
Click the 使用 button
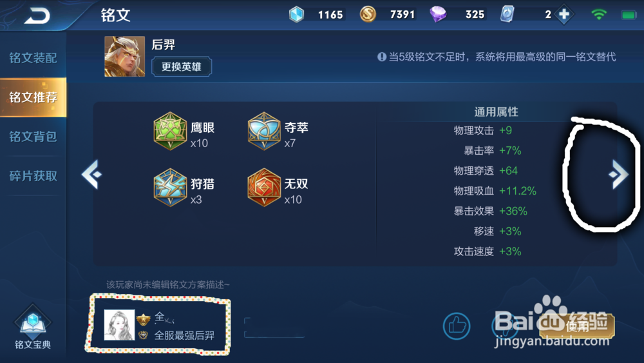(x=577, y=326)
